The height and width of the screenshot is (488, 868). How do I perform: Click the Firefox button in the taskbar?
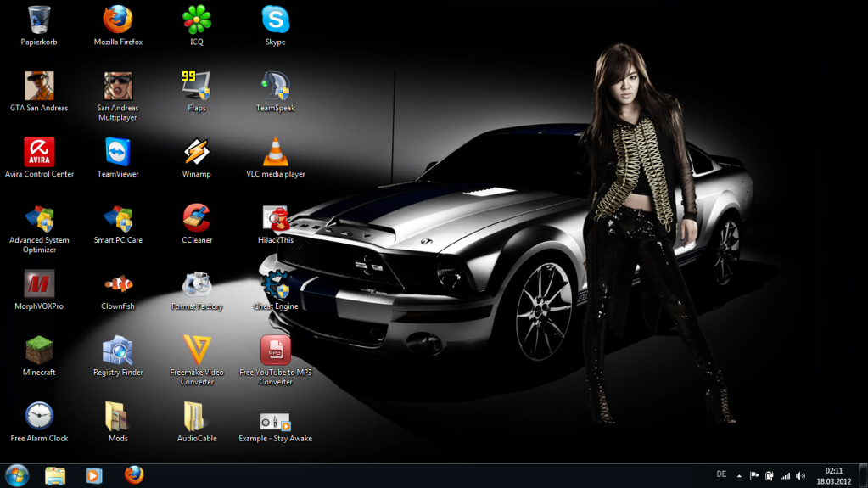coord(134,475)
